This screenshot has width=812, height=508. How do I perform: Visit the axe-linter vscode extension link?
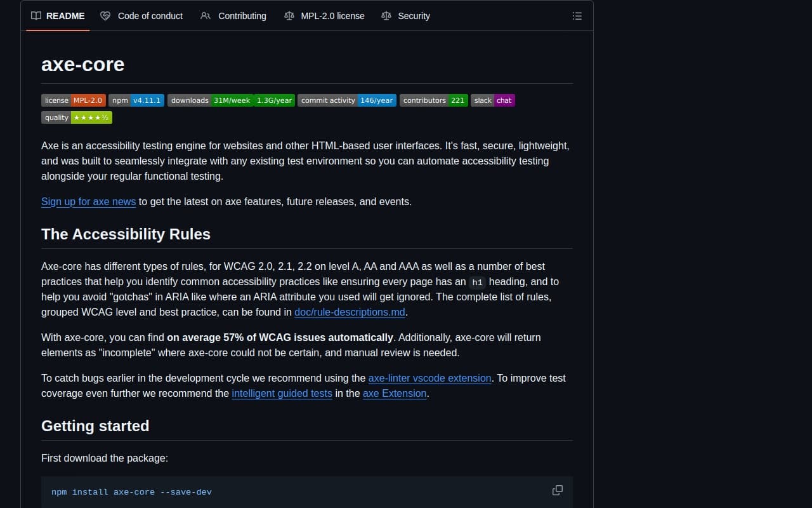[429, 378]
